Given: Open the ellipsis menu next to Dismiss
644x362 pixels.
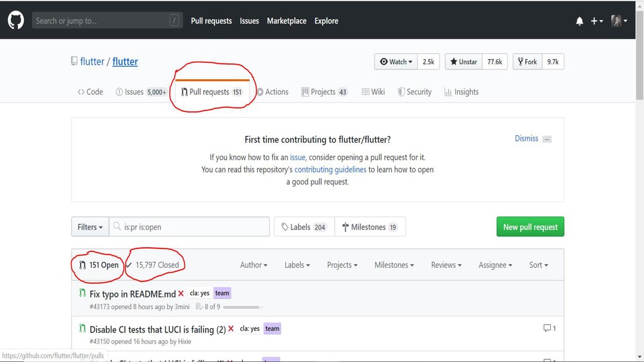Looking at the screenshot, I should (x=547, y=139).
